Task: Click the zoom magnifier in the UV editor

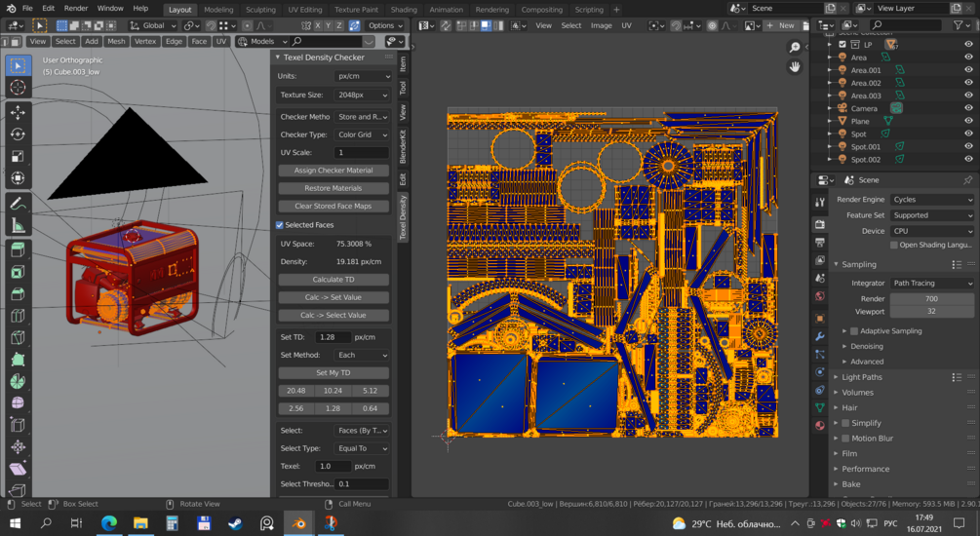Action: [x=795, y=48]
